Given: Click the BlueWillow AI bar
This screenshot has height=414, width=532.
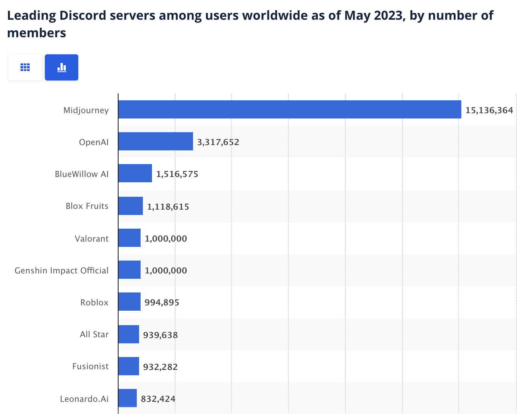Looking at the screenshot, I should [135, 173].
